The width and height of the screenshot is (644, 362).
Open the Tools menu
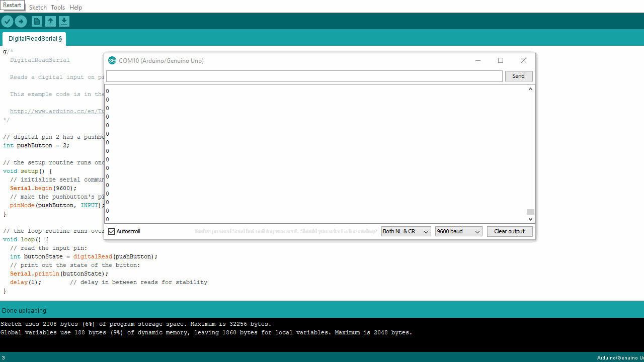coord(58,8)
